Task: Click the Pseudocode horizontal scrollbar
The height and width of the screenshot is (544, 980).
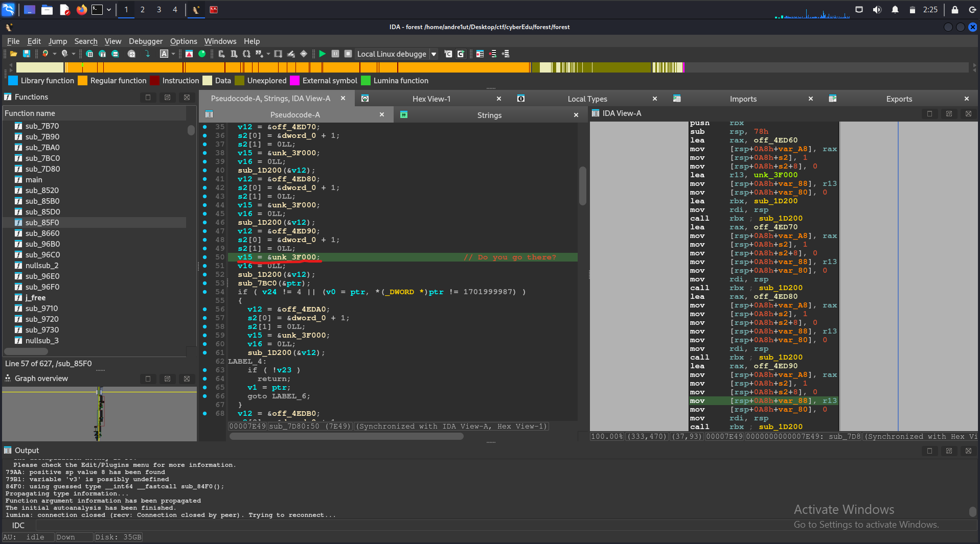Action: point(347,436)
